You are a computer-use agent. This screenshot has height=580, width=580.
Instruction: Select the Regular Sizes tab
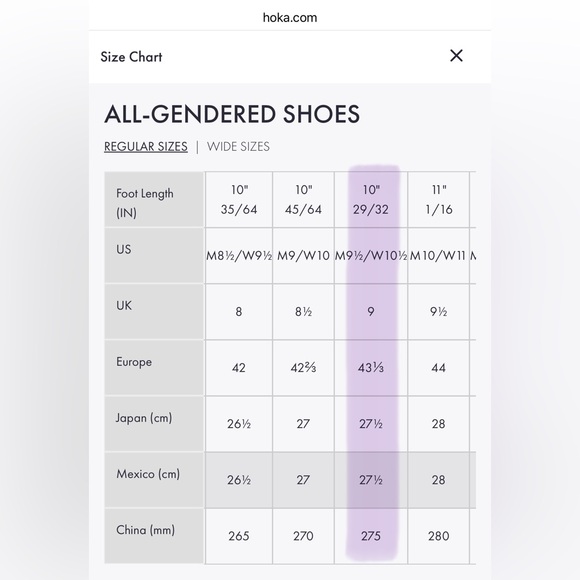click(146, 147)
